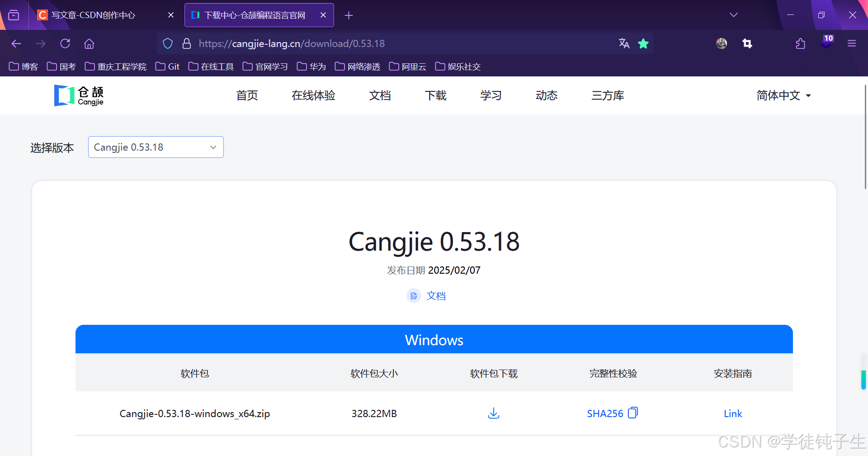Click the 软件包下载 column header

coord(494,374)
